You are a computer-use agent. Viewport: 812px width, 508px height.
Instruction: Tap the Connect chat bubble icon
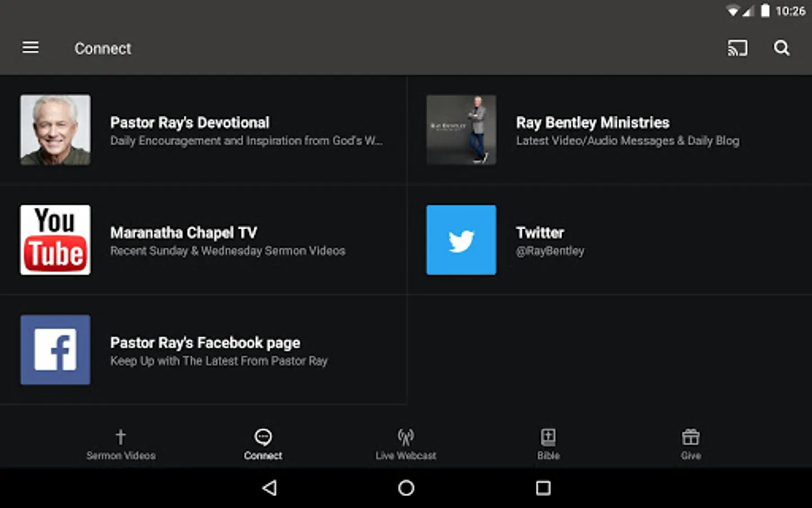pyautogui.click(x=263, y=437)
